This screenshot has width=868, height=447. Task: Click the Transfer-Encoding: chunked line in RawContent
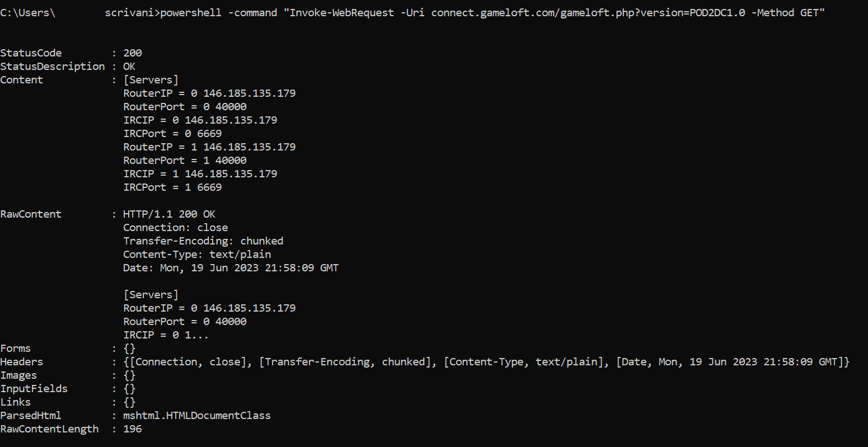click(x=203, y=241)
